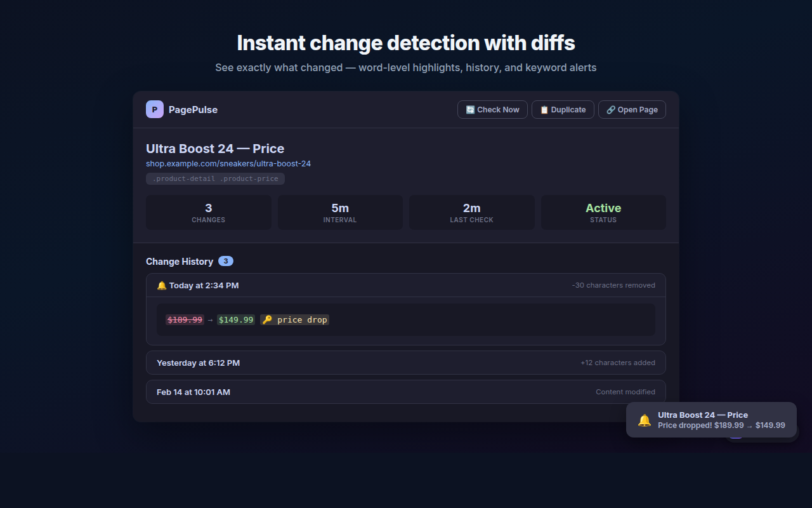The image size is (812, 508).
Task: Click the -30 characters removed label
Action: 613,285
